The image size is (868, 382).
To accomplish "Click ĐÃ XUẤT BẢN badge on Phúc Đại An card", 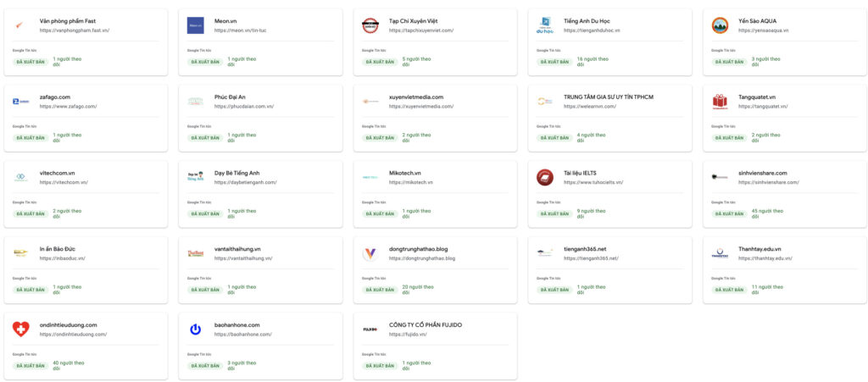I will [205, 137].
